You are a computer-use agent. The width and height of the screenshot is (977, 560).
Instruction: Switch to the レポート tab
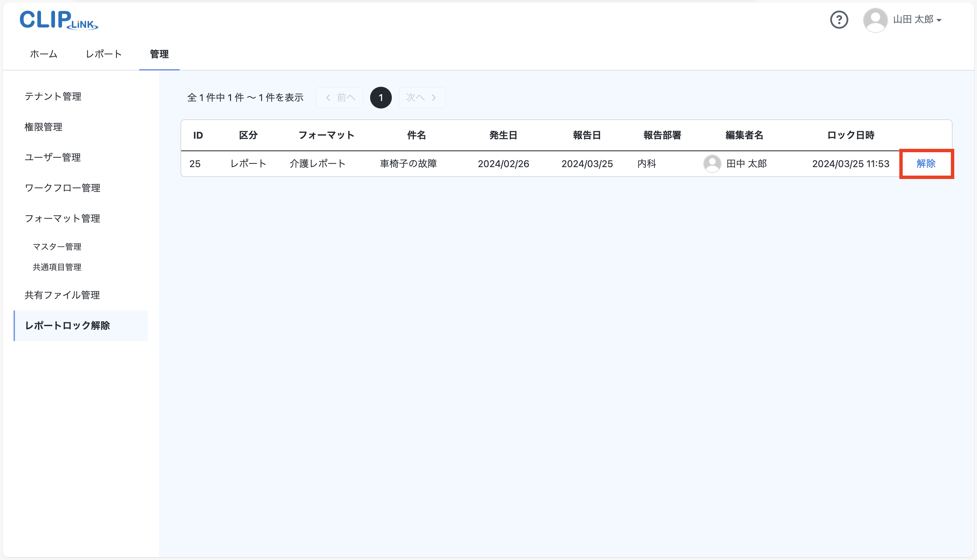(x=103, y=54)
